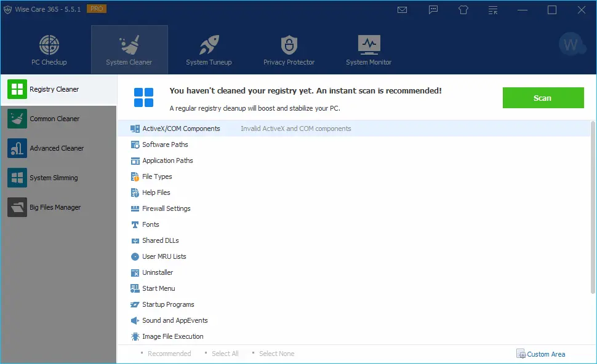Viewport: 597px width, 364px height.
Task: Click the Select All link
Action: click(225, 354)
